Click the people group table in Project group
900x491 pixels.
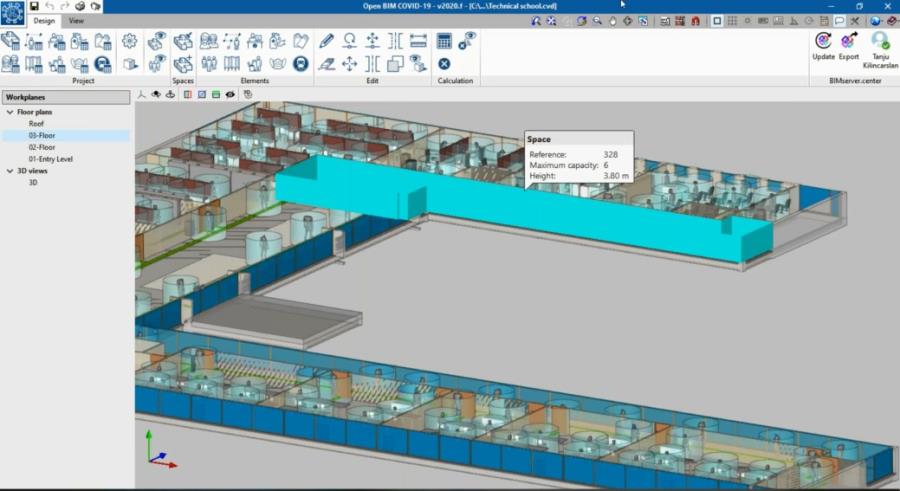pyautogui.click(x=11, y=64)
